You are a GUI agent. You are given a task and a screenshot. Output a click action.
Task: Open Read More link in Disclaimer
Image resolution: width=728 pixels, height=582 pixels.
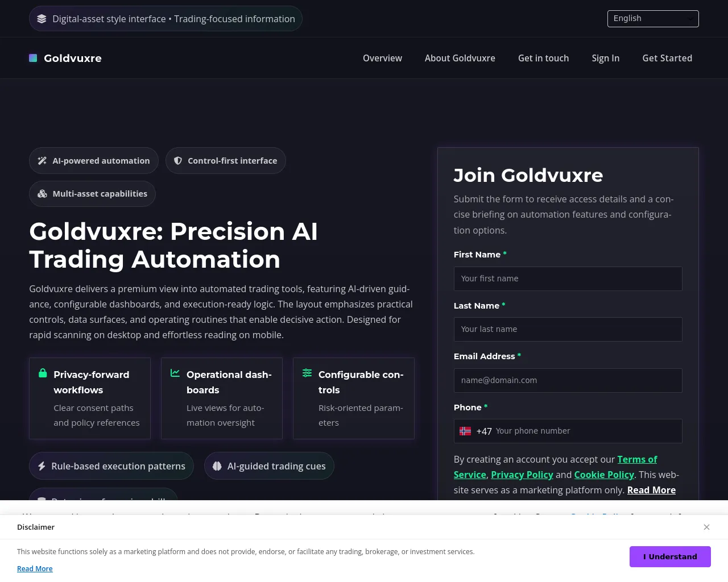coord(35,568)
